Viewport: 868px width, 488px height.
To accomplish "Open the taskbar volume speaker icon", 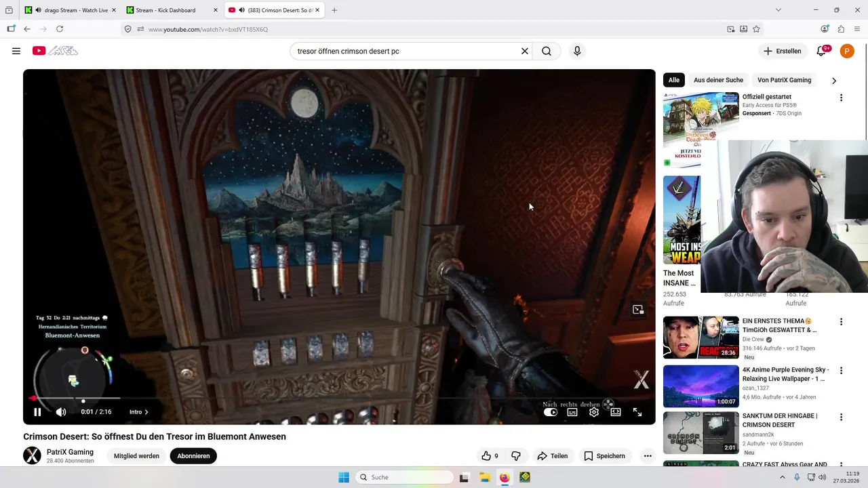I will click(823, 477).
